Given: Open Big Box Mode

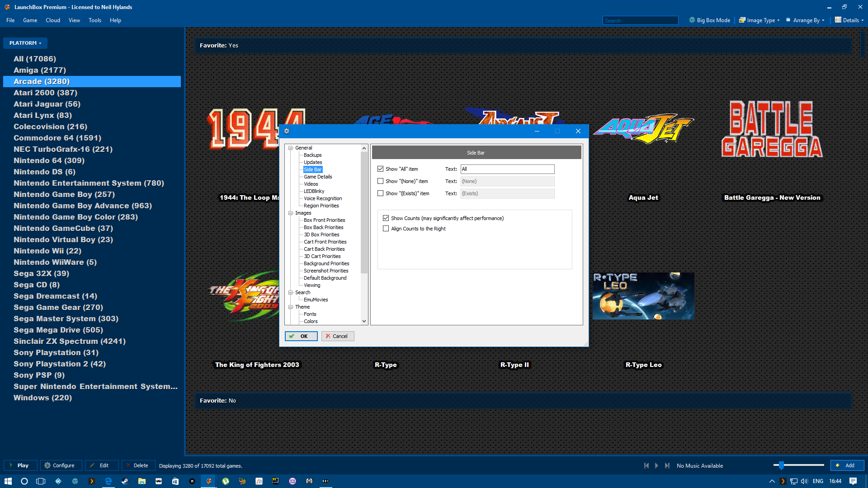Looking at the screenshot, I should (709, 20).
